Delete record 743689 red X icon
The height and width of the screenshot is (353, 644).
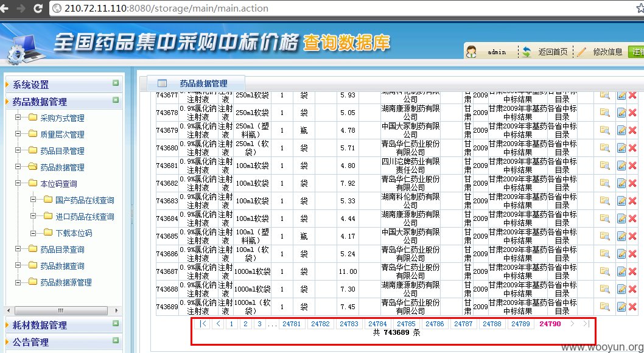click(x=632, y=307)
